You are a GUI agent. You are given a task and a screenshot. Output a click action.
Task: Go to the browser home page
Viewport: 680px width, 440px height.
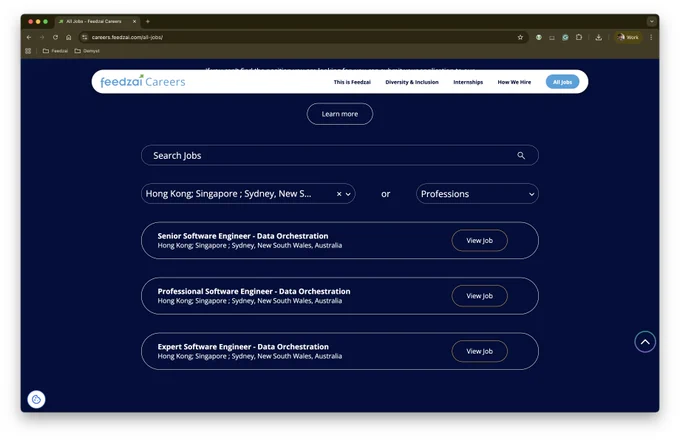[x=69, y=37]
